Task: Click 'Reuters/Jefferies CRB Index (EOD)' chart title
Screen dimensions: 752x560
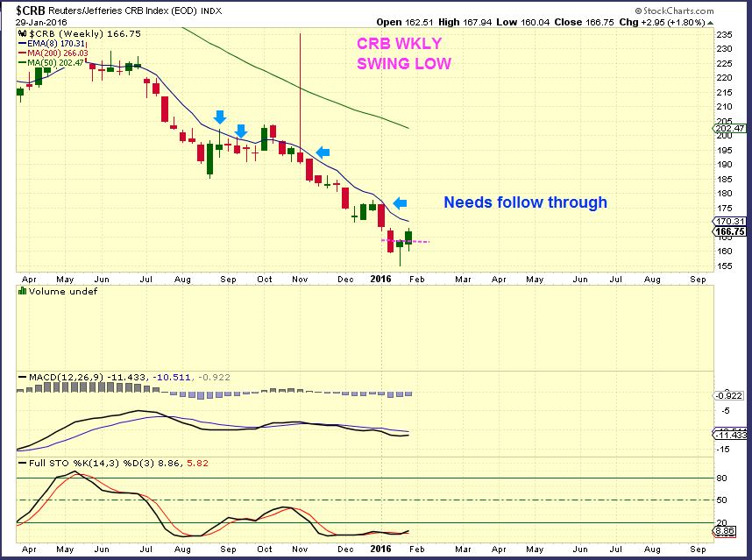Action: pyautogui.click(x=123, y=11)
